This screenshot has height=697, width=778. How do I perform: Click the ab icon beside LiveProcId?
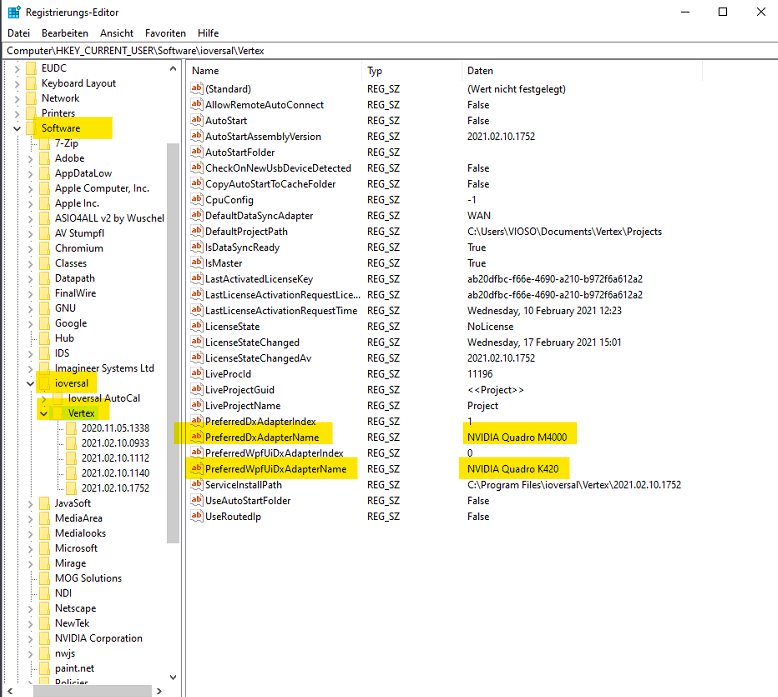pyautogui.click(x=196, y=374)
